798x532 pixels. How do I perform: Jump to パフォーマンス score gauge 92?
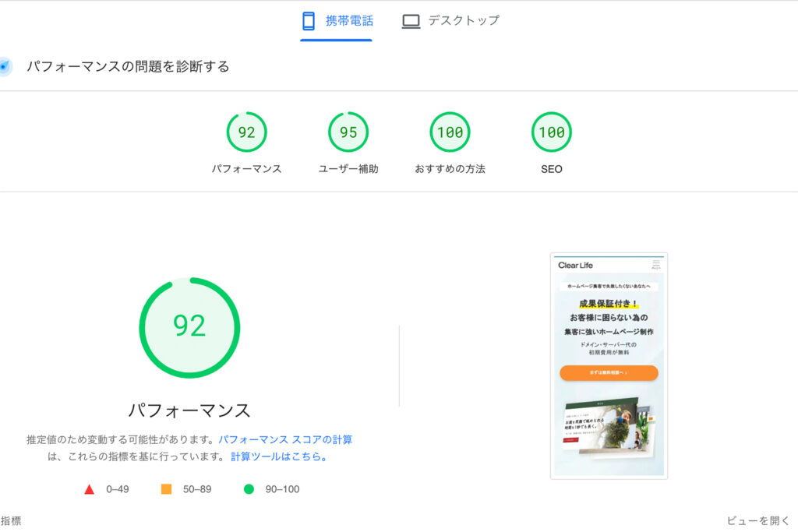coord(246,132)
